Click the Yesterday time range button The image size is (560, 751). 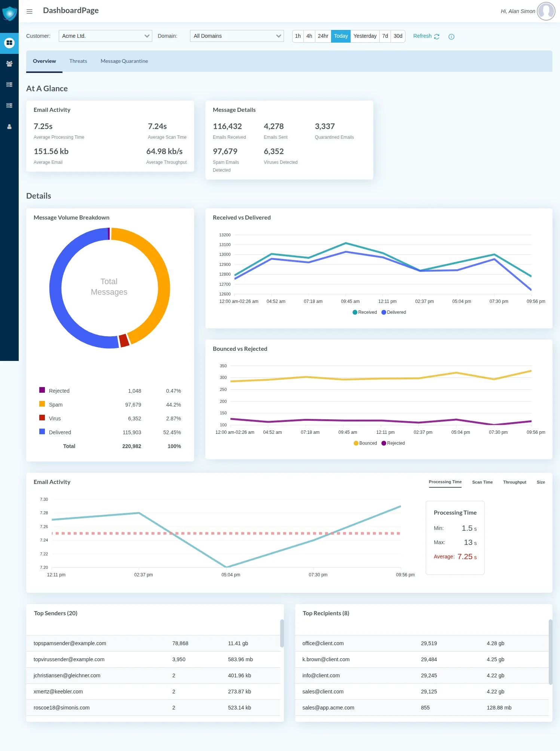click(x=365, y=36)
